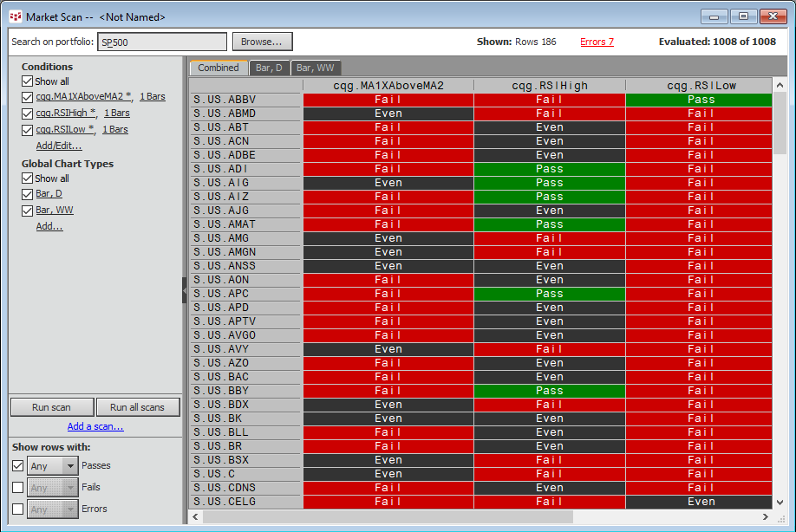The image size is (796, 532).
Task: Toggle the Bar, WW chart type checkbox
Action: (x=28, y=211)
